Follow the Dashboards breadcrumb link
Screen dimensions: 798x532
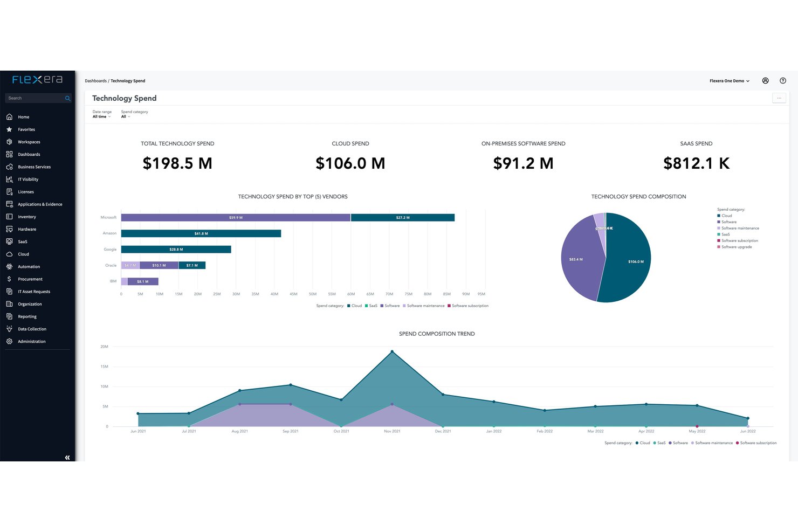95,81
